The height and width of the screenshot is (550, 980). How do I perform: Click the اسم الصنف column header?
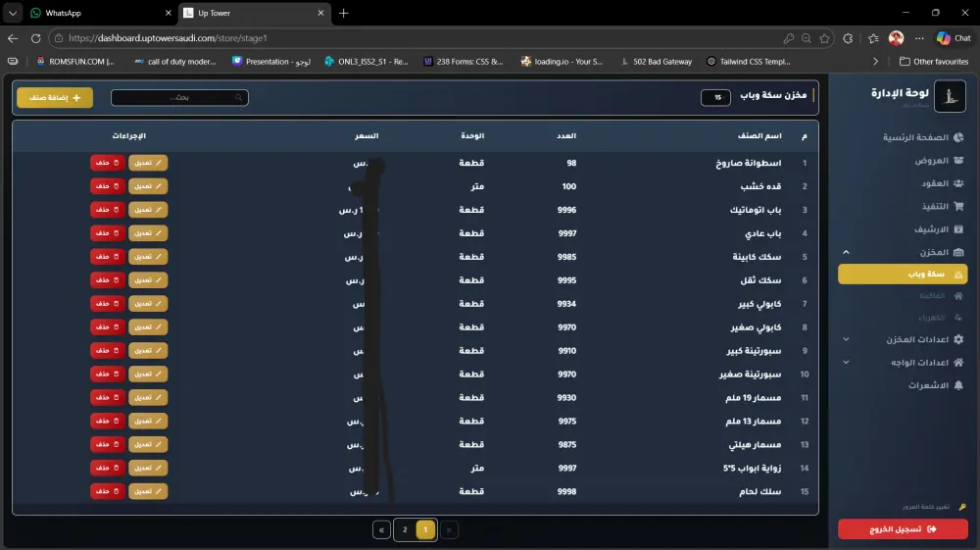point(759,135)
